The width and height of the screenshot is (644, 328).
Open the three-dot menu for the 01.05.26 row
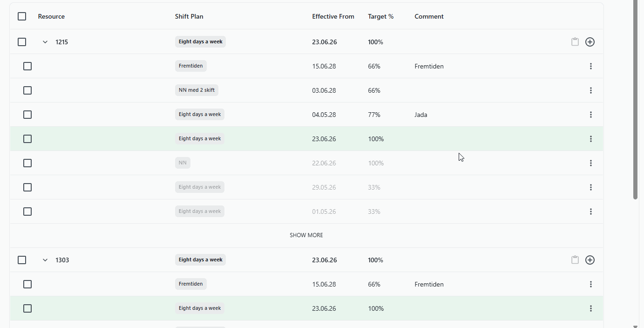(x=591, y=212)
